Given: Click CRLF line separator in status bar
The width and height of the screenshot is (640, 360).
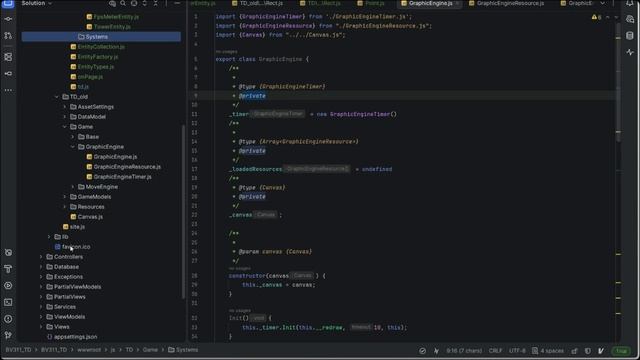Looking at the screenshot, I should [x=495, y=351].
